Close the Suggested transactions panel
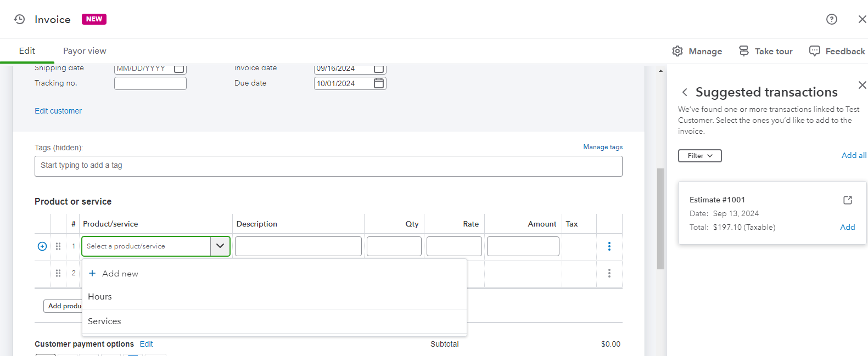Image resolution: width=868 pixels, height=356 pixels. click(862, 85)
